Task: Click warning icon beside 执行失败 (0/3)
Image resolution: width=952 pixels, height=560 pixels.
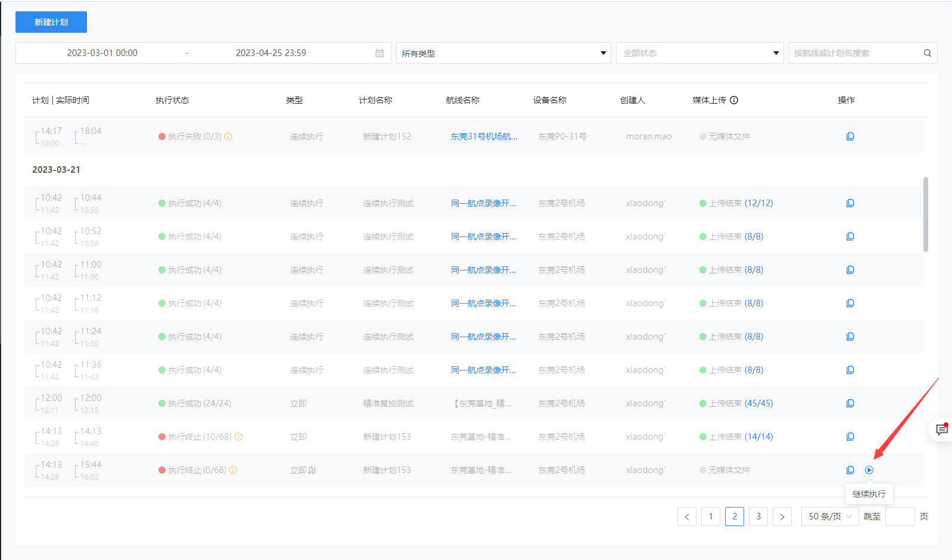Action: [x=228, y=136]
